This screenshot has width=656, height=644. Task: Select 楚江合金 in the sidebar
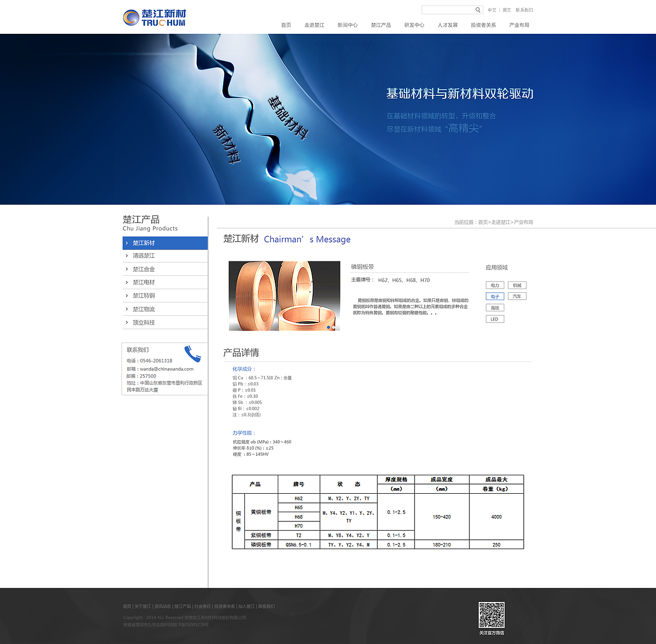[165, 269]
